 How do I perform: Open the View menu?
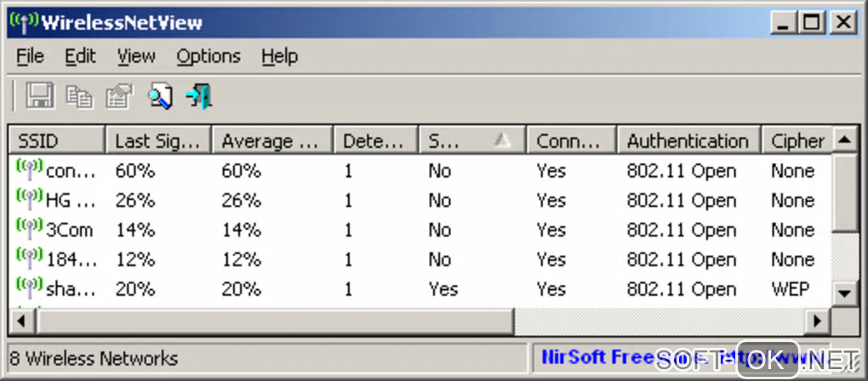click(136, 56)
